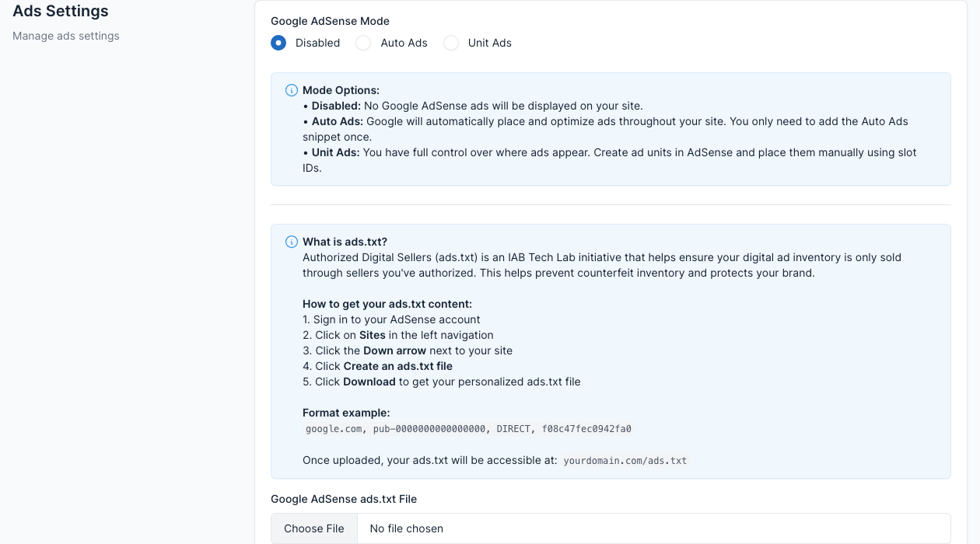Click the info icon beside What is ads.txt?
The height and width of the screenshot is (544, 980).
[x=292, y=242]
